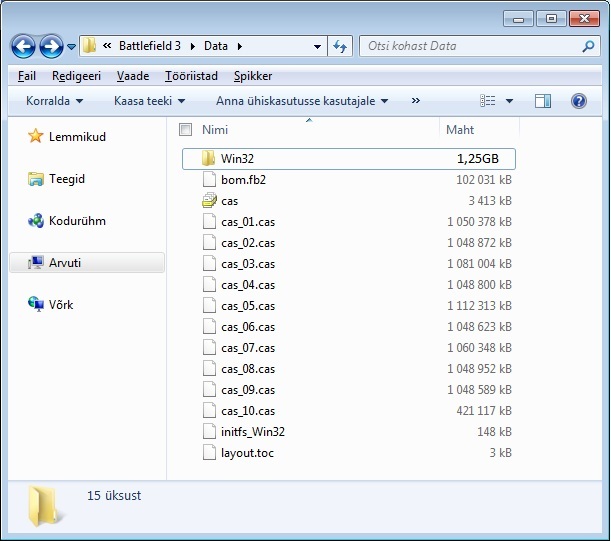Click the Arvuti computer icon
611x541 pixels.
(x=35, y=262)
